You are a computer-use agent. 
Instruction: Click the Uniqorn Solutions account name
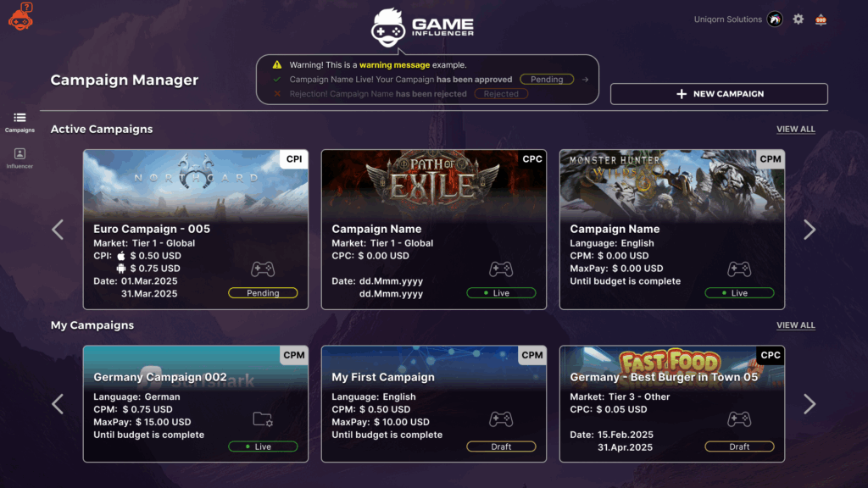point(728,19)
